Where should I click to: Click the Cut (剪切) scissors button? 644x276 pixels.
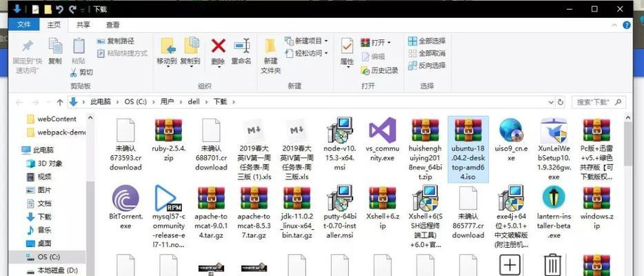tap(81, 72)
